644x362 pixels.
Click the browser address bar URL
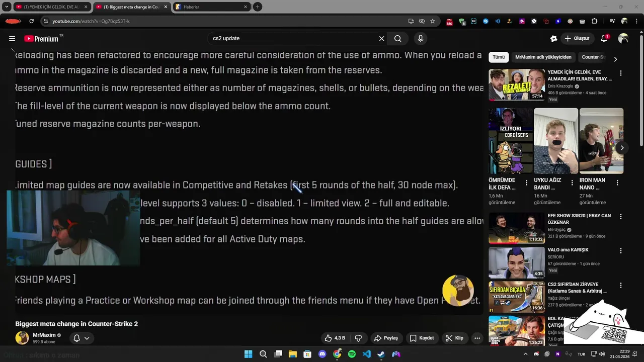coord(91,21)
